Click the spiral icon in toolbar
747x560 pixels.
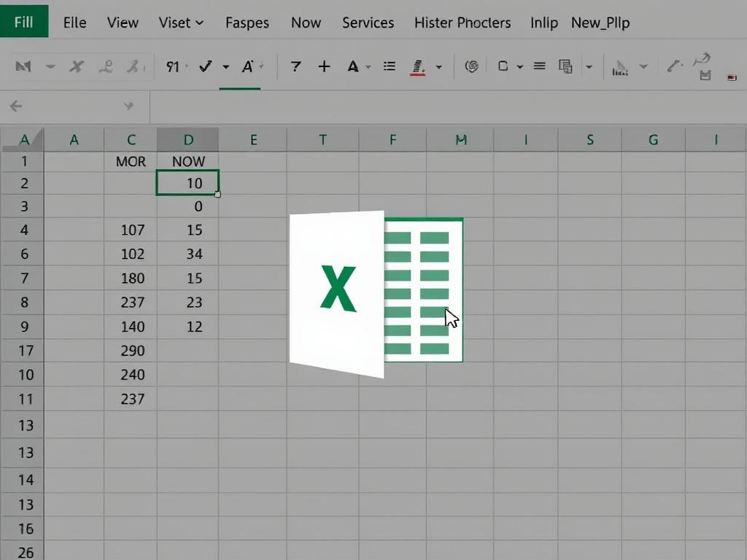click(471, 66)
